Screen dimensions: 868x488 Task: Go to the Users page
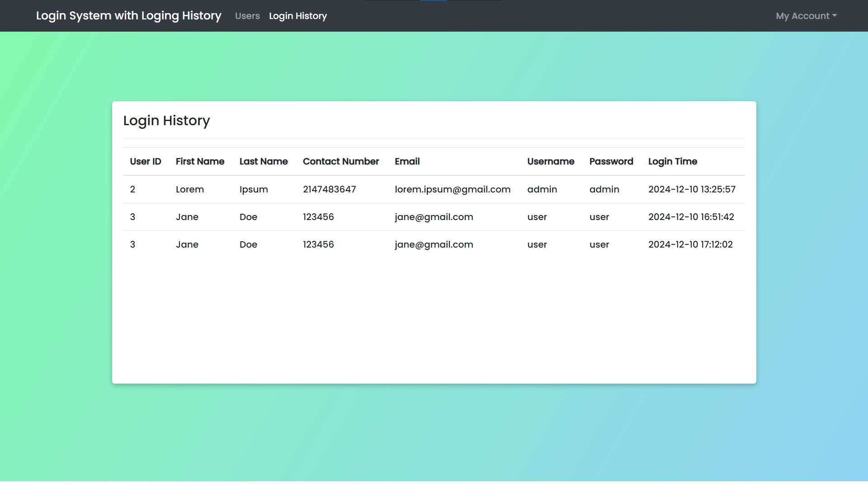[x=247, y=16]
